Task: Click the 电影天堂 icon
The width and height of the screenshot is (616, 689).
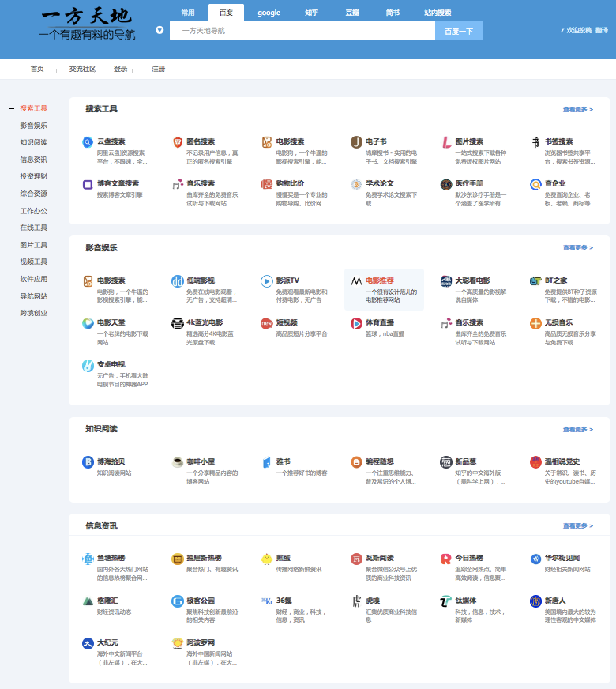Action: (88, 323)
